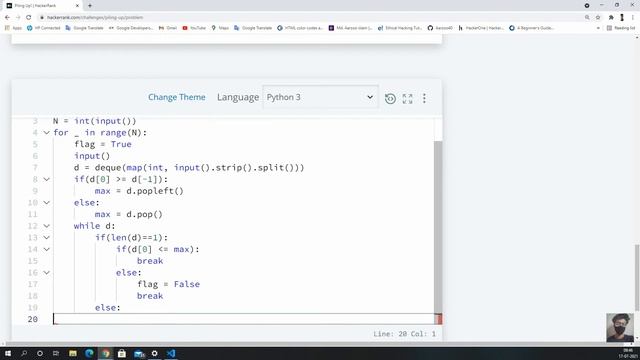640x360 pixels.
Task: Open the Windows Start menu
Action: point(8,353)
